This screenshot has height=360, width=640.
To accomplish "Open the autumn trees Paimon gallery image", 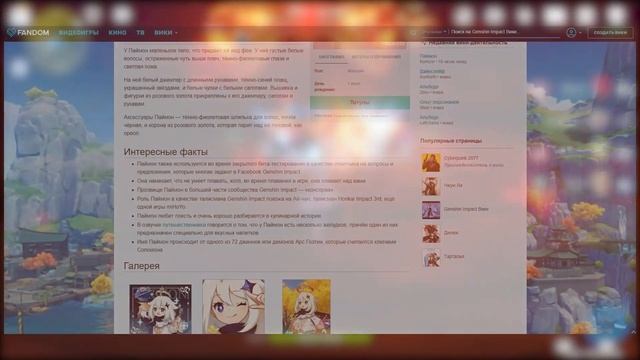I will (307, 307).
